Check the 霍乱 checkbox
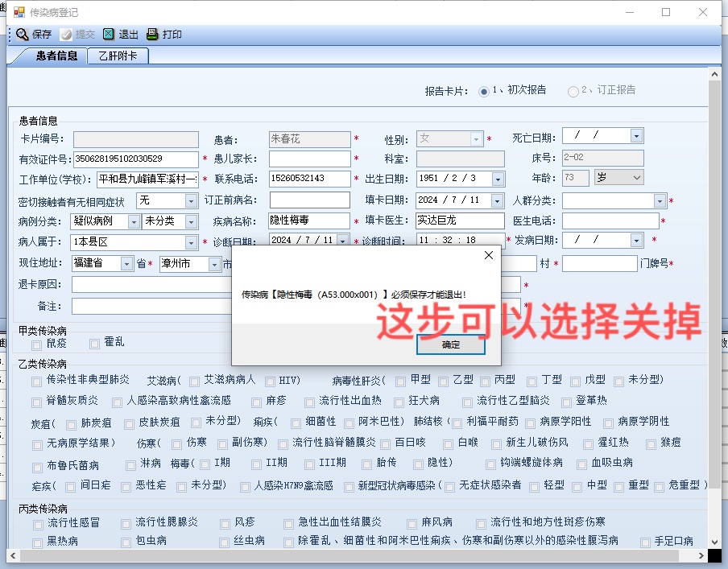This screenshot has width=728, height=569. [x=95, y=344]
